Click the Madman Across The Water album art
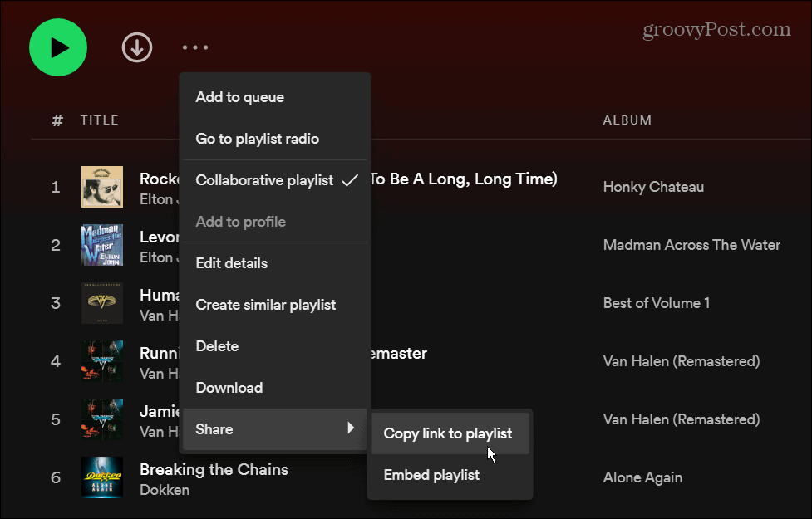 pyautogui.click(x=101, y=244)
